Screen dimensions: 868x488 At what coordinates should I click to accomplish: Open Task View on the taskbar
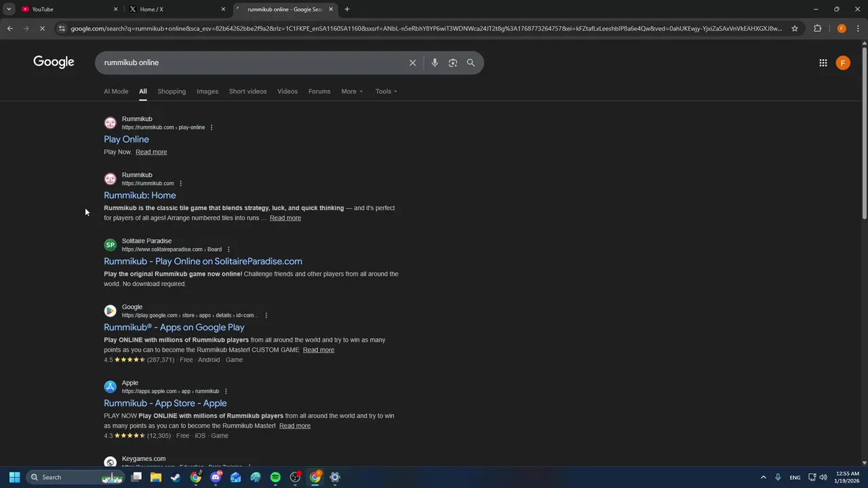(x=136, y=477)
